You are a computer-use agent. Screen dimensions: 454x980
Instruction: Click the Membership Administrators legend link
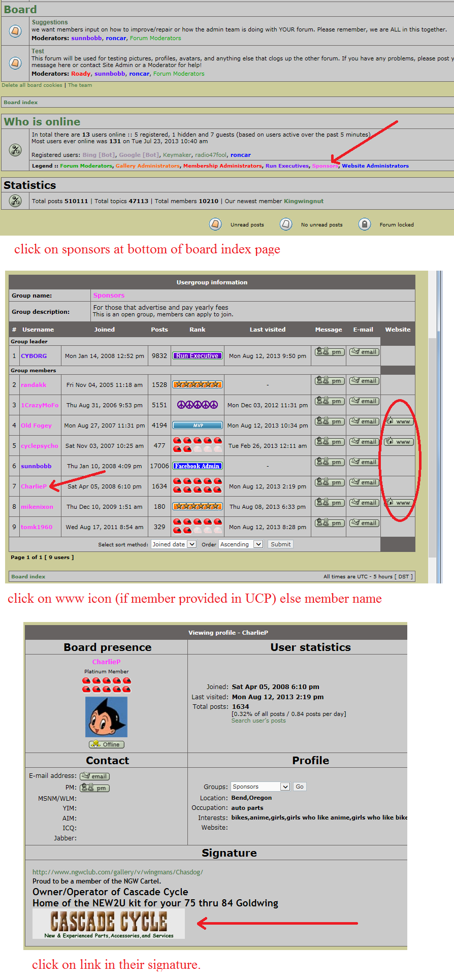[x=222, y=166]
